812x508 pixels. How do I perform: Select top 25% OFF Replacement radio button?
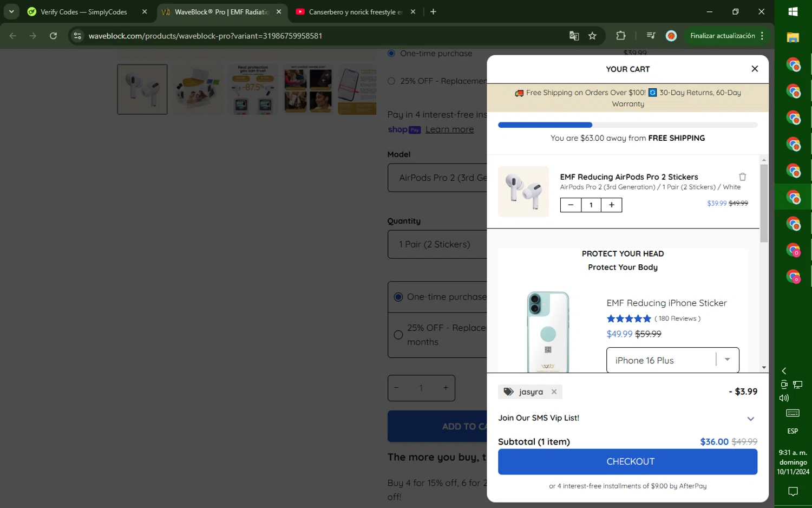(391, 81)
